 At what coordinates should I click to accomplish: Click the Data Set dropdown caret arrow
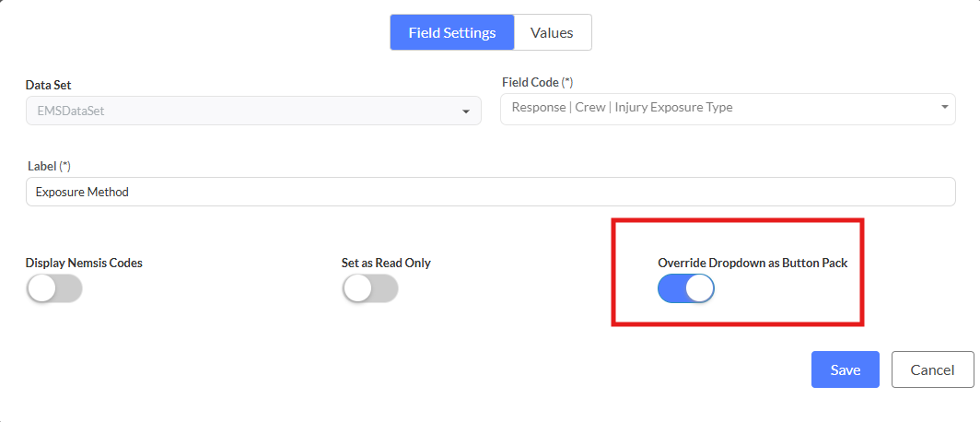pos(465,111)
